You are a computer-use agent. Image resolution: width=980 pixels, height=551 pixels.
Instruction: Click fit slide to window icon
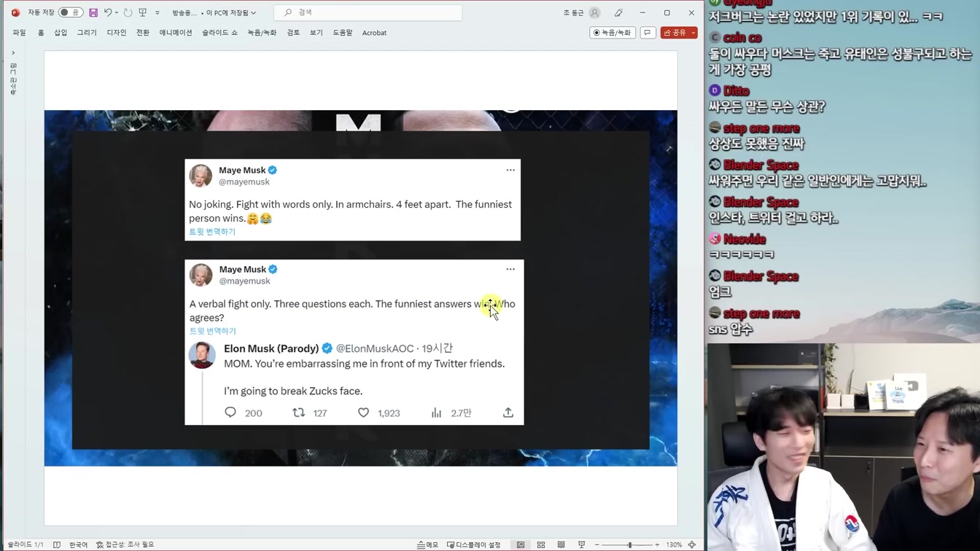[692, 544]
